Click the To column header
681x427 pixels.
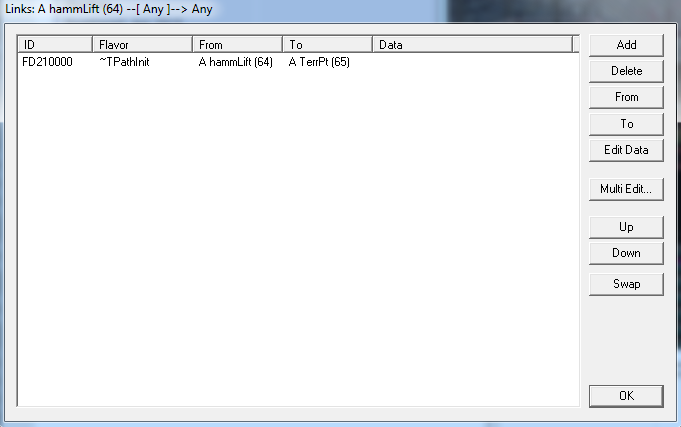[x=326, y=45]
